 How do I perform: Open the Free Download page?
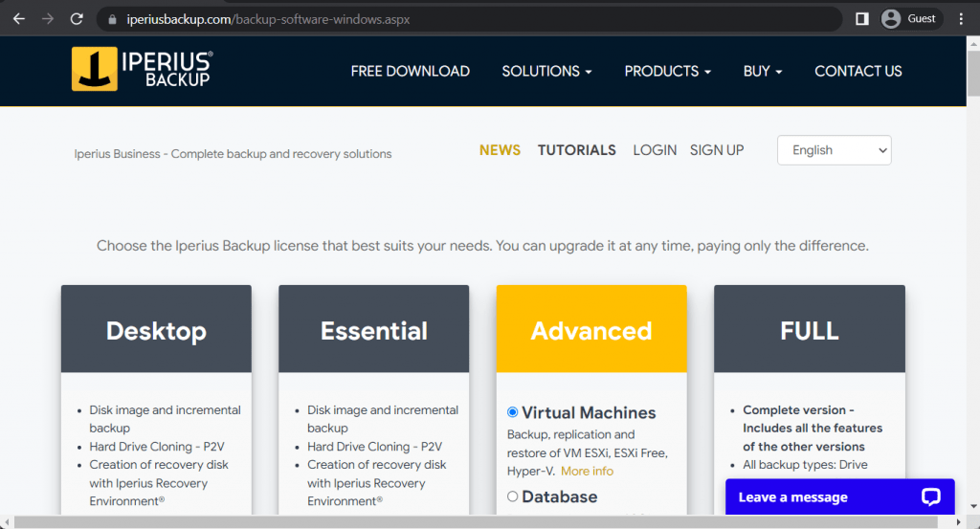point(410,71)
